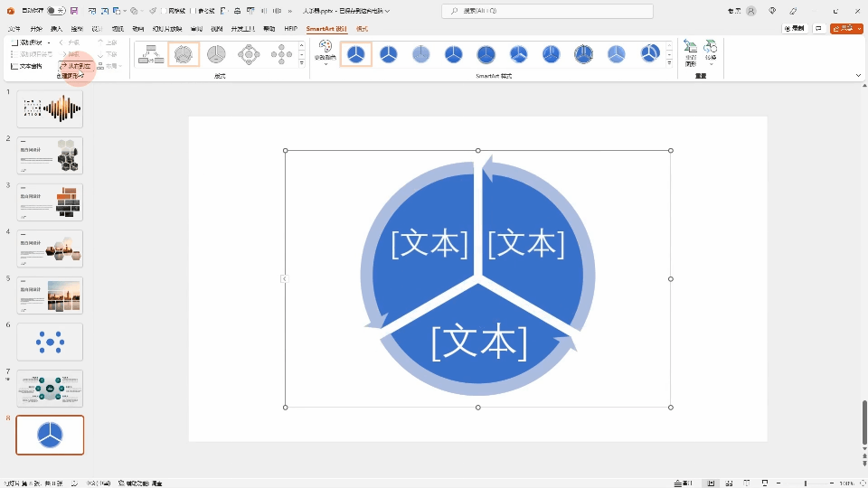
Task: Toggle the AutoSave switch
Action: [x=56, y=11]
